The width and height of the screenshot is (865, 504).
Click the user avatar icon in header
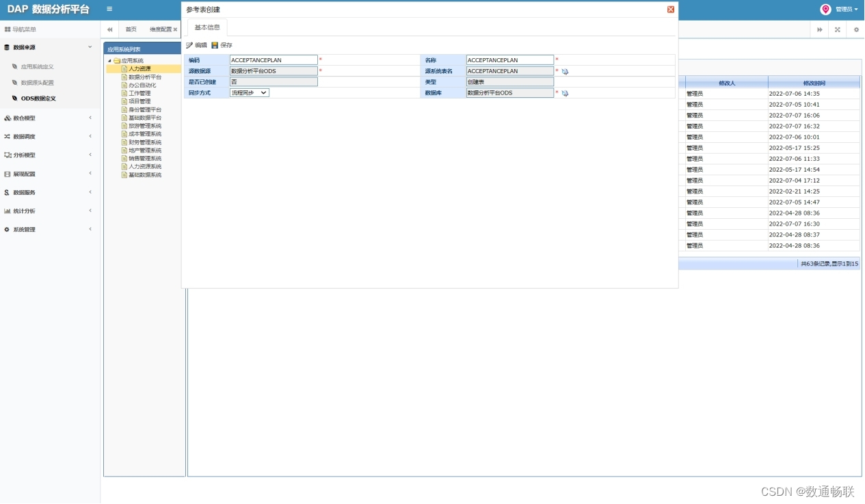[x=825, y=9]
